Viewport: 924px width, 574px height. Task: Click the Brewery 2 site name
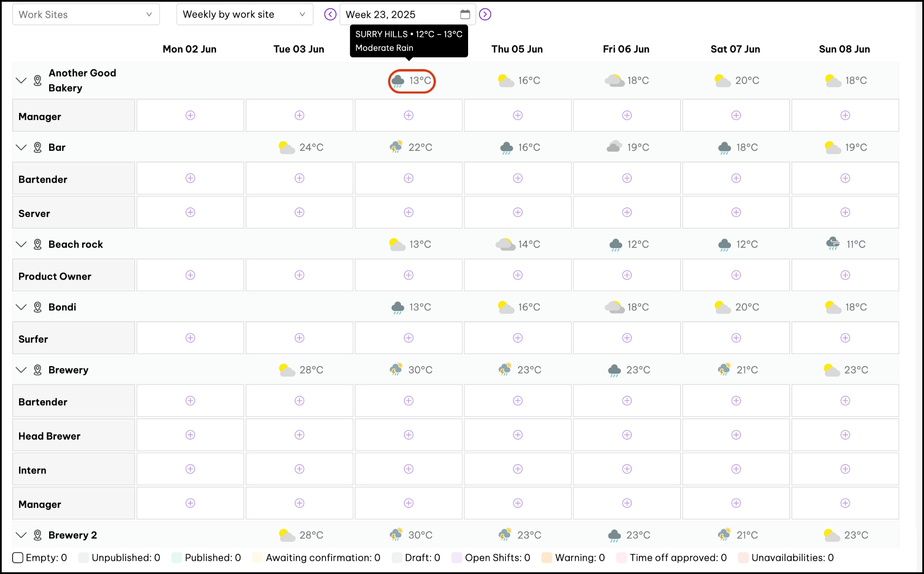coord(73,535)
